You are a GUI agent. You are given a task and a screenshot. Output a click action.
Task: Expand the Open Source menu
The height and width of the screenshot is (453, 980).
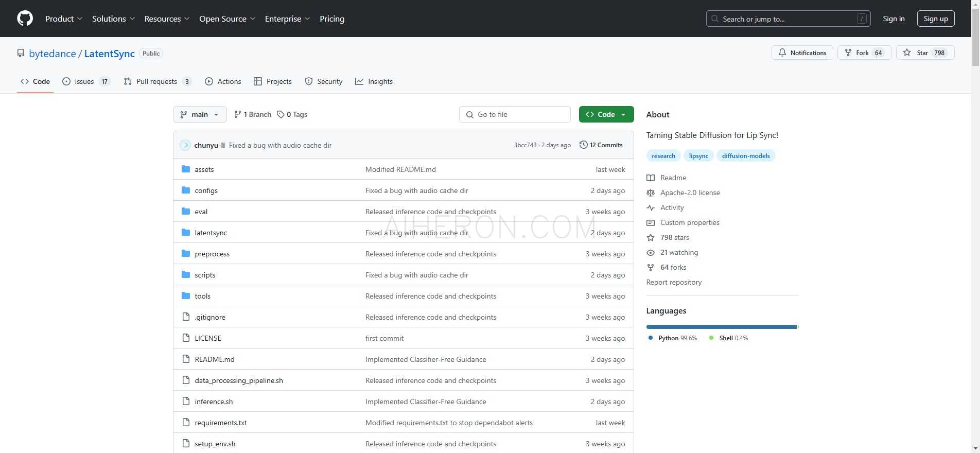pos(227,19)
